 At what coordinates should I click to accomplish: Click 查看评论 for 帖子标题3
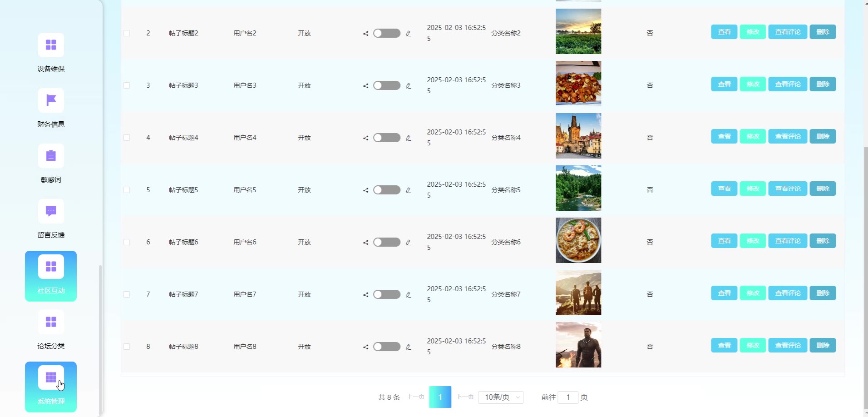(x=787, y=84)
